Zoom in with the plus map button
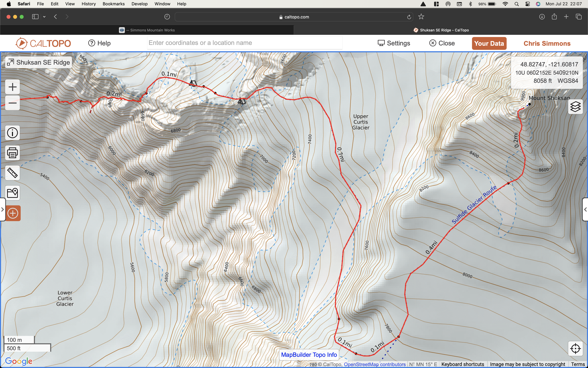The width and height of the screenshot is (588, 368). [x=12, y=87]
